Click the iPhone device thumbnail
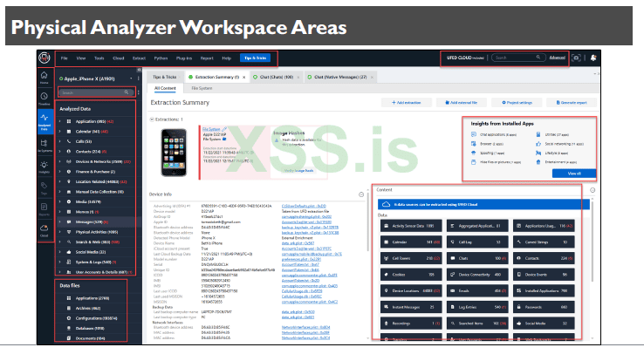The image size is (644, 361). 174,153
